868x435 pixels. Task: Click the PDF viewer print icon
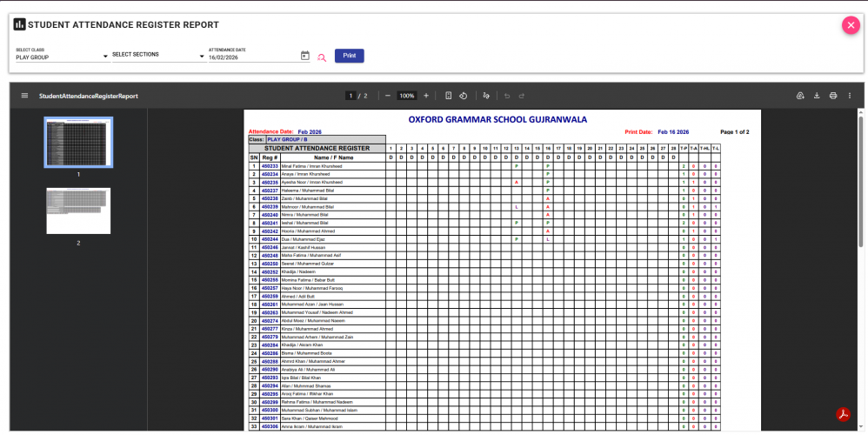pos(833,96)
